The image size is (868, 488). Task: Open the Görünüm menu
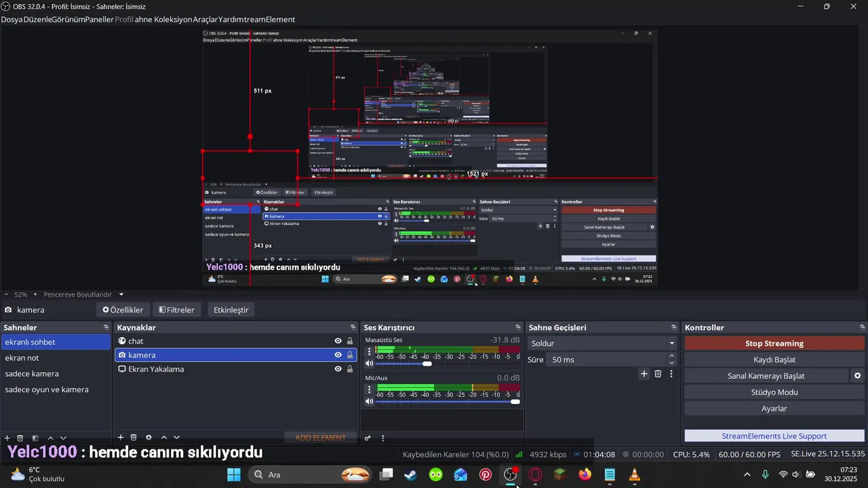[70, 20]
